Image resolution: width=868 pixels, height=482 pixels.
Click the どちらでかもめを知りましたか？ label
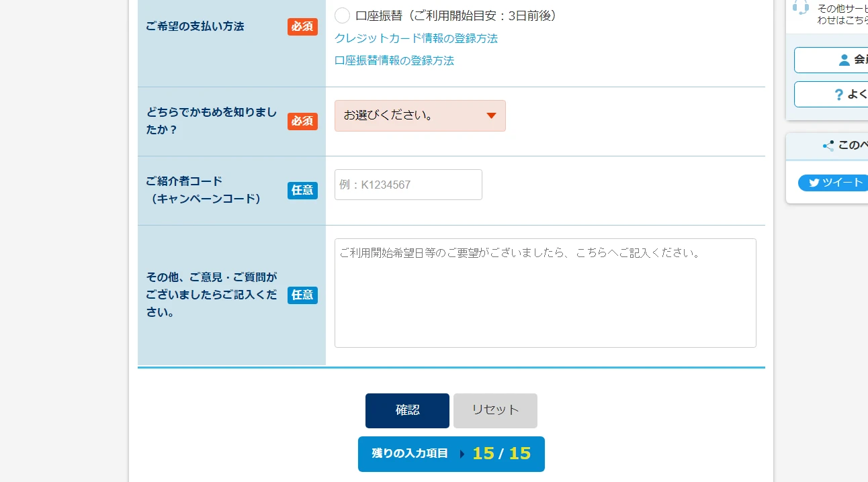click(212, 121)
